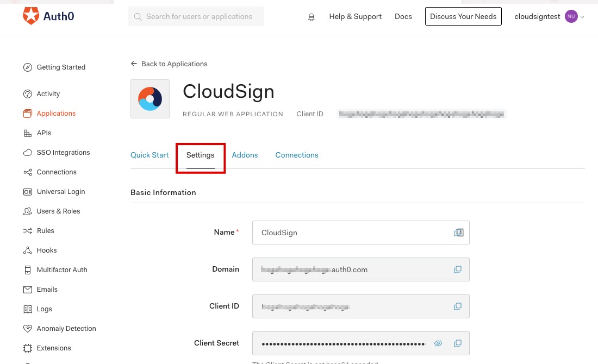The width and height of the screenshot is (598, 364).
Task: Click the Extensions chip icon
Action: tap(28, 348)
